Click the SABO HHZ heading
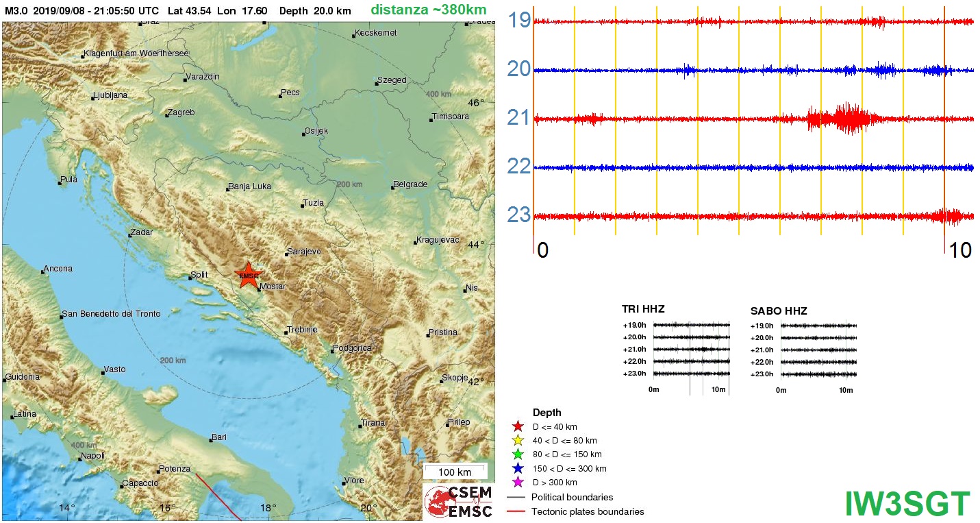The image size is (980, 523). 779,311
